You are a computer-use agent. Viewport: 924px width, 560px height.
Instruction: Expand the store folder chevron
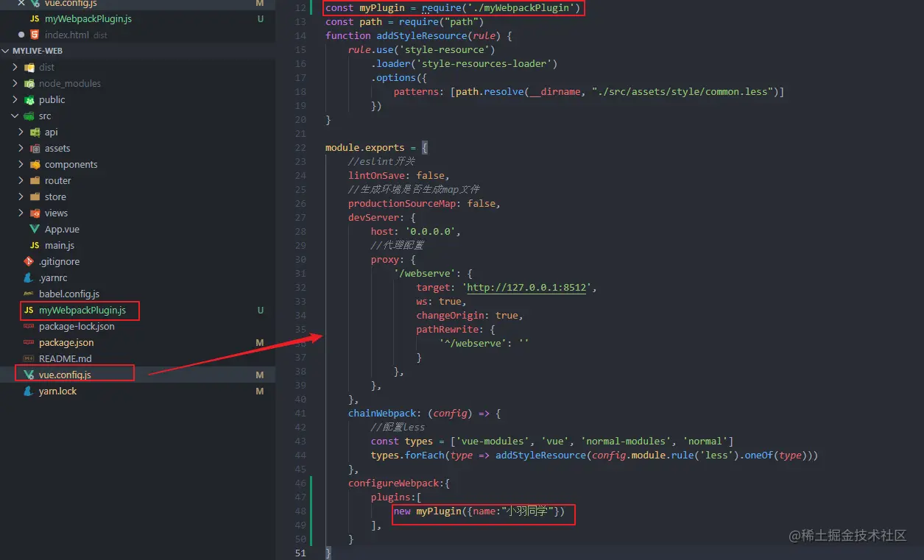[x=21, y=196]
